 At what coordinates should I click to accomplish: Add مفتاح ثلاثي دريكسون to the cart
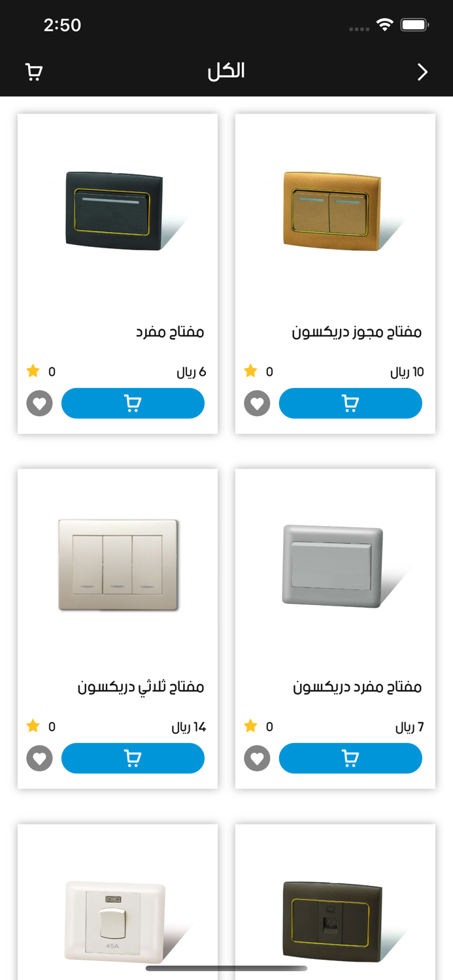(133, 759)
